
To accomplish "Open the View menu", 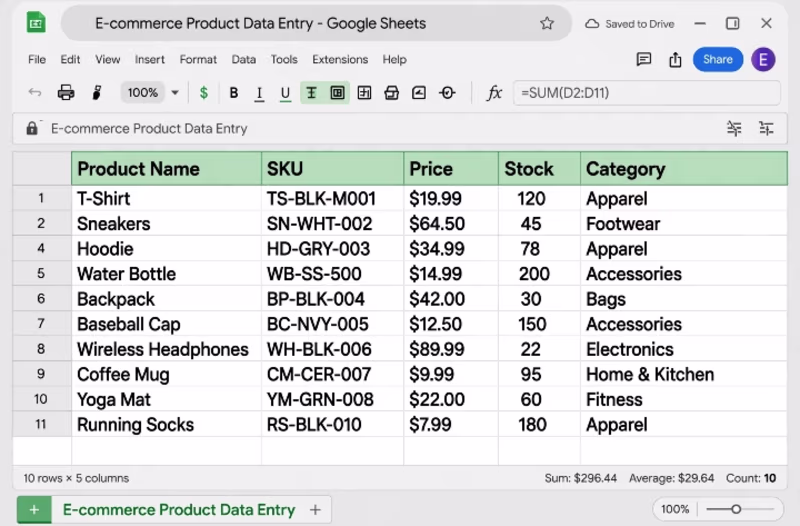I will tap(108, 60).
